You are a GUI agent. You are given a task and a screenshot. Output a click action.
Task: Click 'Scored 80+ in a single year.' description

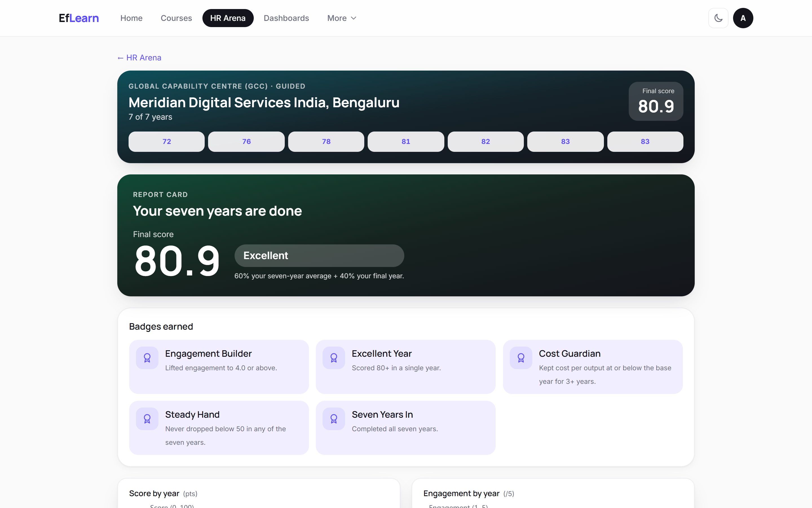(396, 368)
